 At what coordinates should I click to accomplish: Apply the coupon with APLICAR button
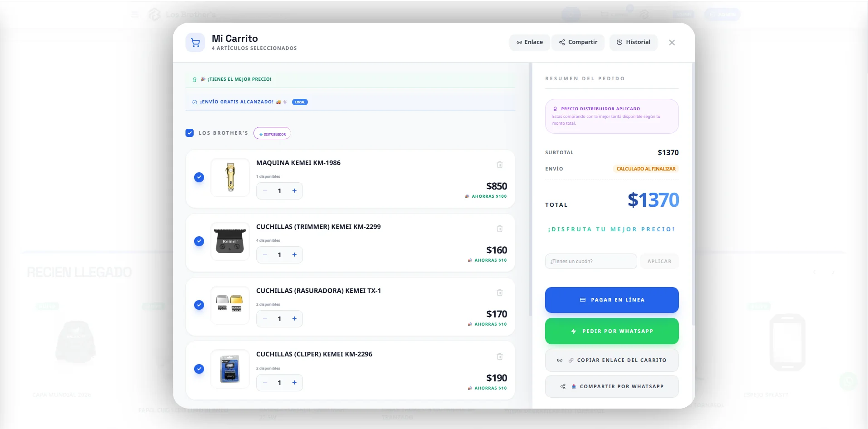click(x=659, y=261)
